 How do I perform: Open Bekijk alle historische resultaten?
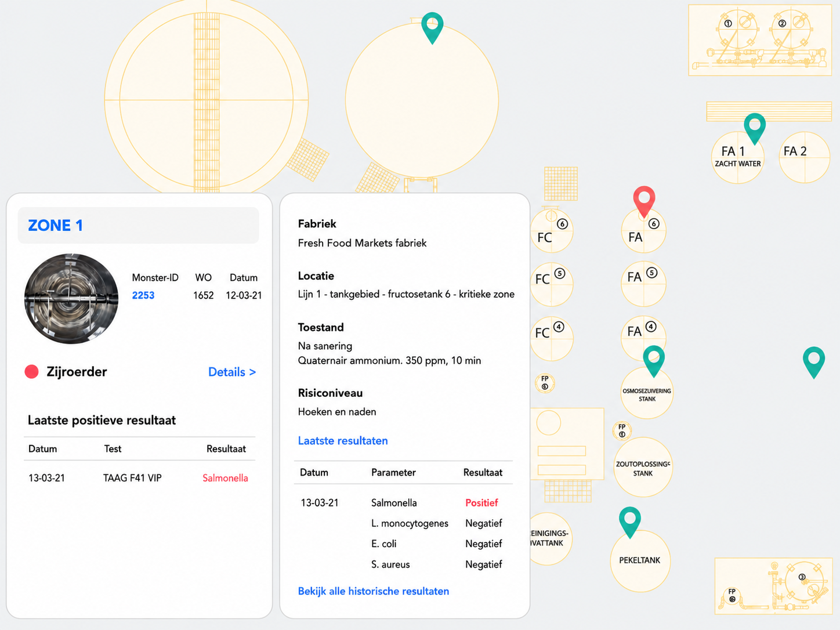click(x=374, y=591)
